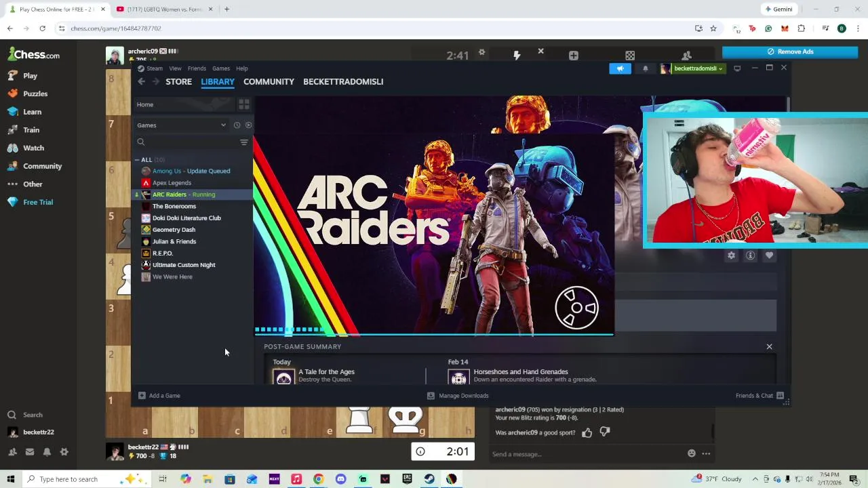Open the BECKETTRADOMISLI profile tab
Viewport: 868px width, 488px height.
click(343, 81)
